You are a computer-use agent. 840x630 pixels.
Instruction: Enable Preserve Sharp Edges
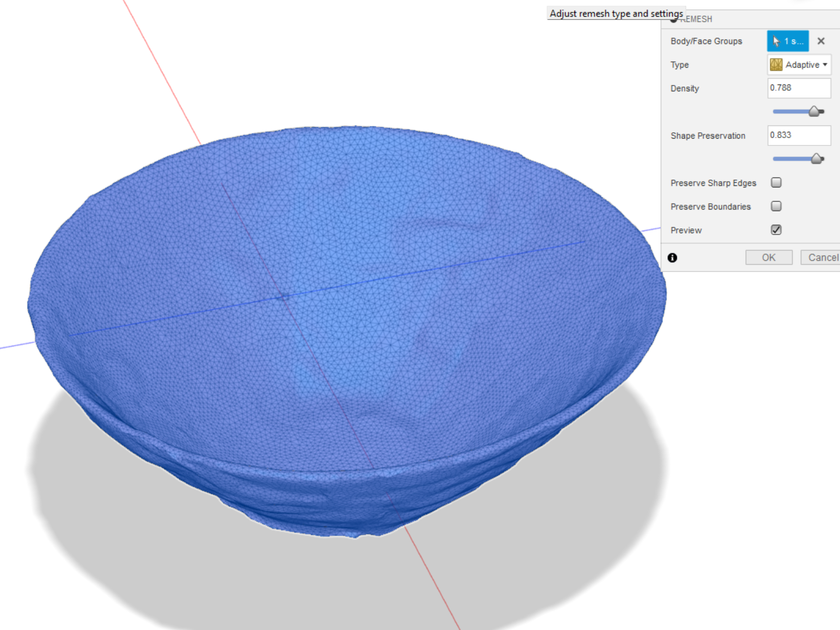pyautogui.click(x=776, y=182)
